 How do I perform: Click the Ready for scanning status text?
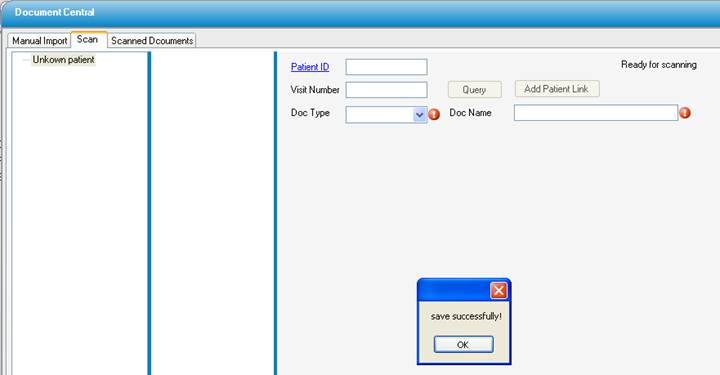(658, 65)
